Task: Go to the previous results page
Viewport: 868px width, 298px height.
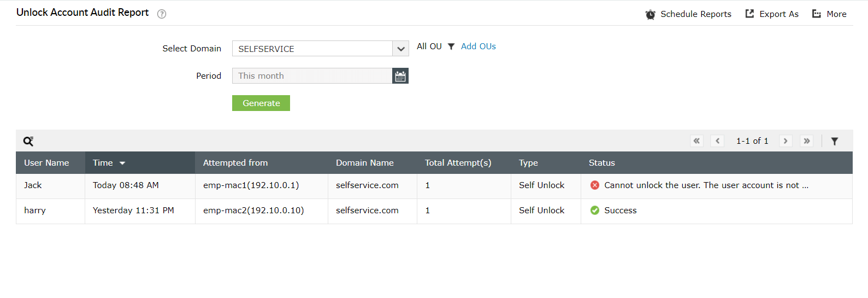Action: (x=717, y=141)
